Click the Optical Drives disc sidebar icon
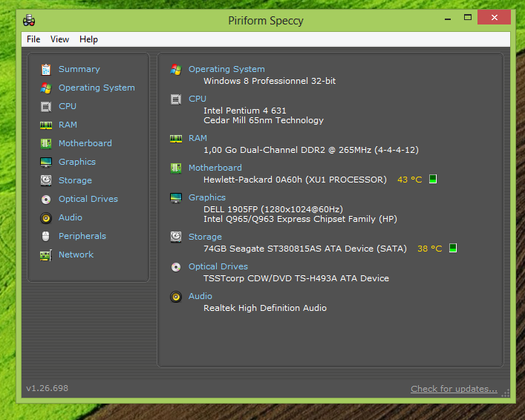The width and height of the screenshot is (525, 420). pos(46,199)
